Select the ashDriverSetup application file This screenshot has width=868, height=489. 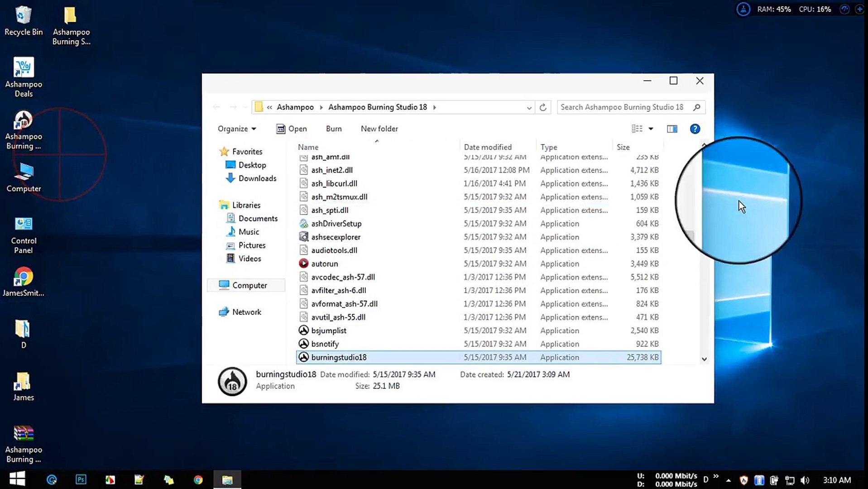336,224
